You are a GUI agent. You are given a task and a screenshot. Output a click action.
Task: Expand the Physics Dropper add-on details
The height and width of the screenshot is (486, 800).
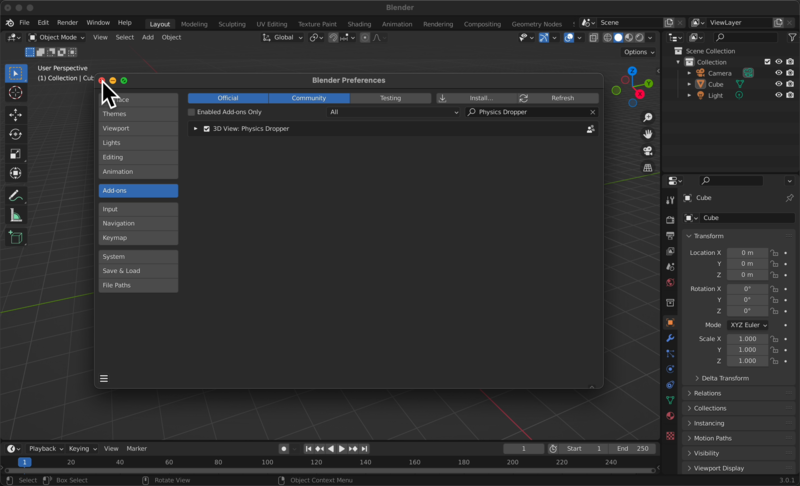195,129
